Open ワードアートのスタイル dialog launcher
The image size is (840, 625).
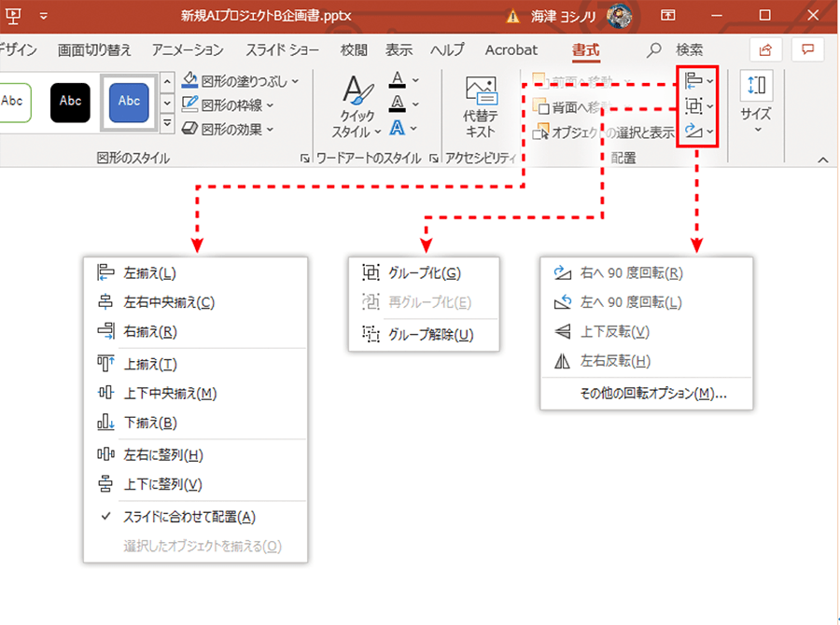tap(433, 158)
